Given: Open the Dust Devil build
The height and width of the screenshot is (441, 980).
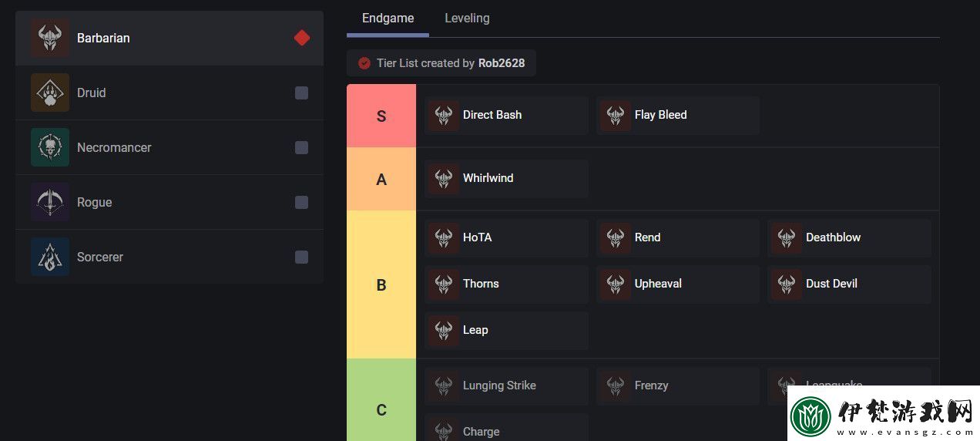Looking at the screenshot, I should coord(849,284).
